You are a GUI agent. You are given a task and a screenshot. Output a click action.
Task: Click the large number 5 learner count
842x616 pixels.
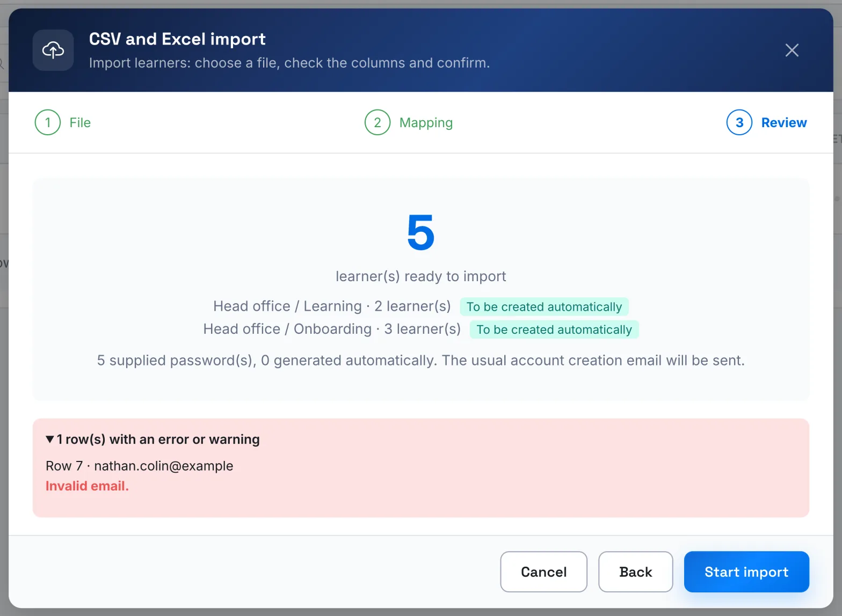[421, 232]
